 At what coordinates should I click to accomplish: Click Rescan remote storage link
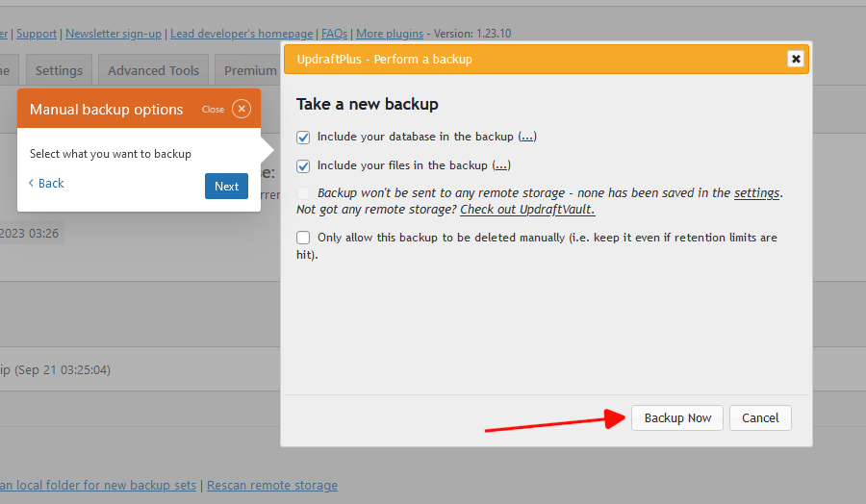272,485
